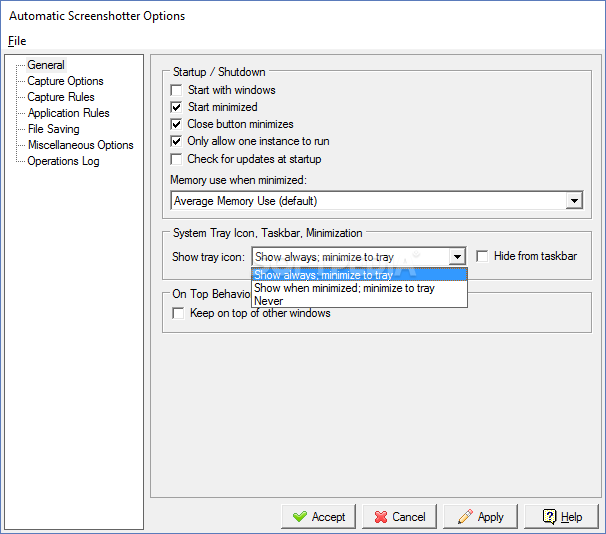Viewport: 606px width, 534px height.
Task: Click the red X icon on Cancel
Action: coord(381,517)
